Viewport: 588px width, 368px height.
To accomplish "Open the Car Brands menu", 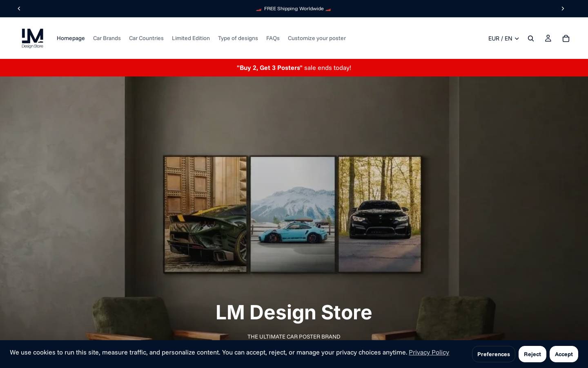I will pyautogui.click(x=107, y=38).
